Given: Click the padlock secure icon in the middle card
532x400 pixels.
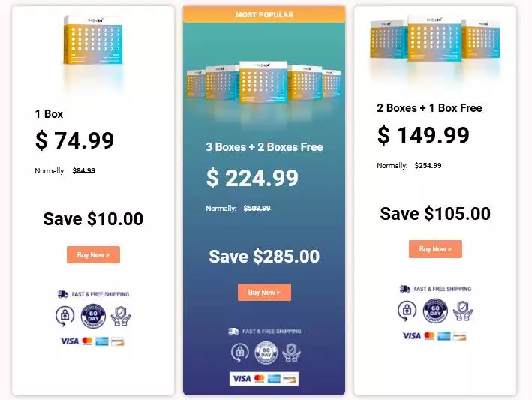Looking at the screenshot, I should coord(239,353).
